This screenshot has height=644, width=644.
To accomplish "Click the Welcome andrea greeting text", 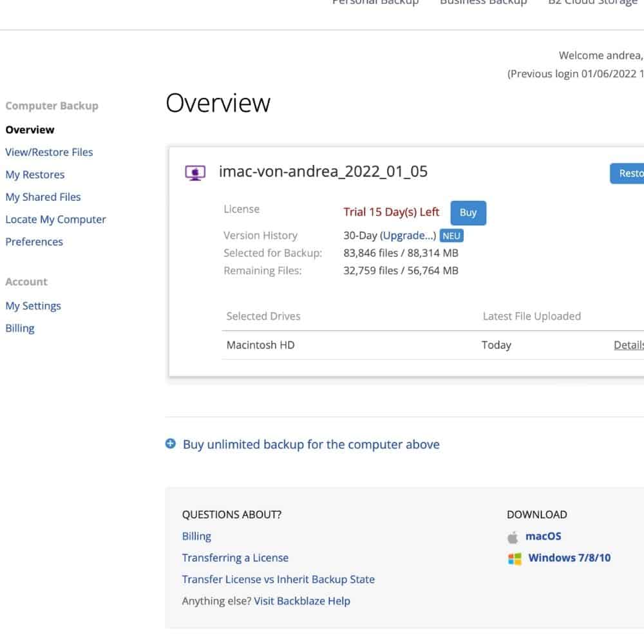I will pos(601,55).
